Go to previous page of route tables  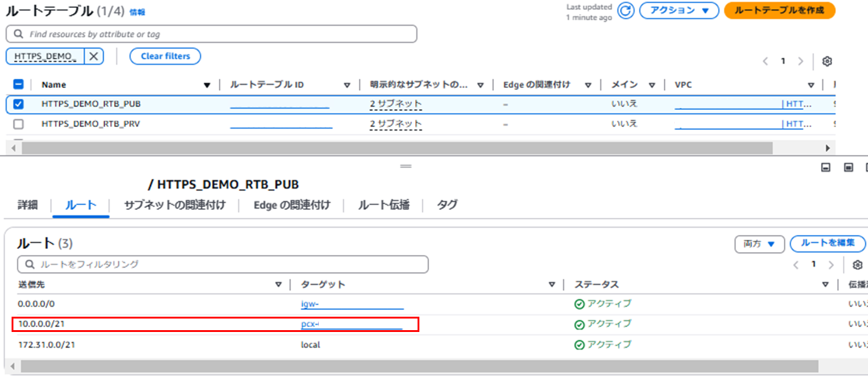[766, 61]
